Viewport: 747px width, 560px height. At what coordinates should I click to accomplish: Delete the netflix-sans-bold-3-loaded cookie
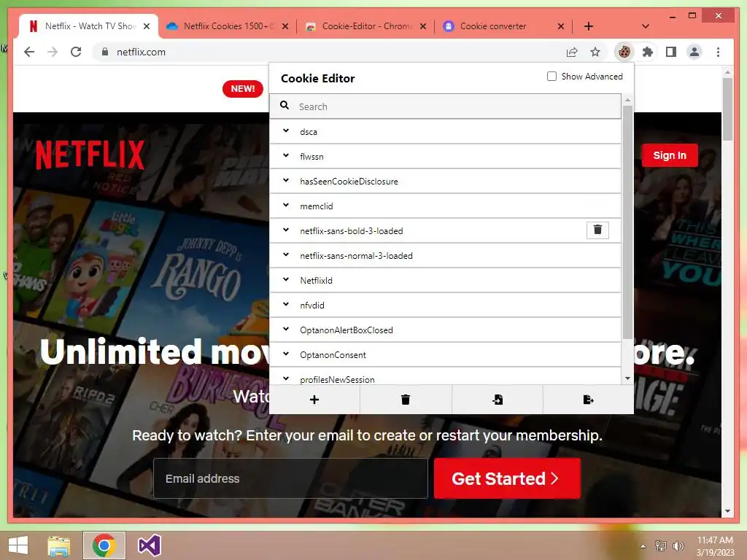(597, 230)
